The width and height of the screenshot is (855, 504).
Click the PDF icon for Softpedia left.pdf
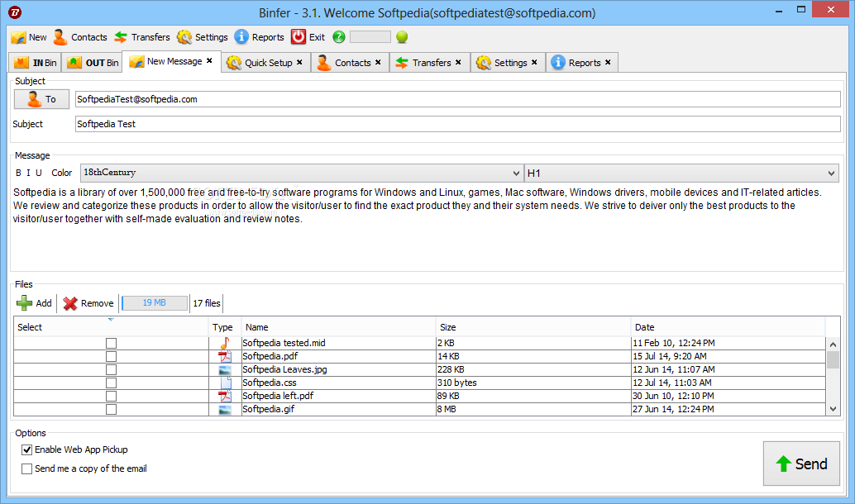point(225,396)
